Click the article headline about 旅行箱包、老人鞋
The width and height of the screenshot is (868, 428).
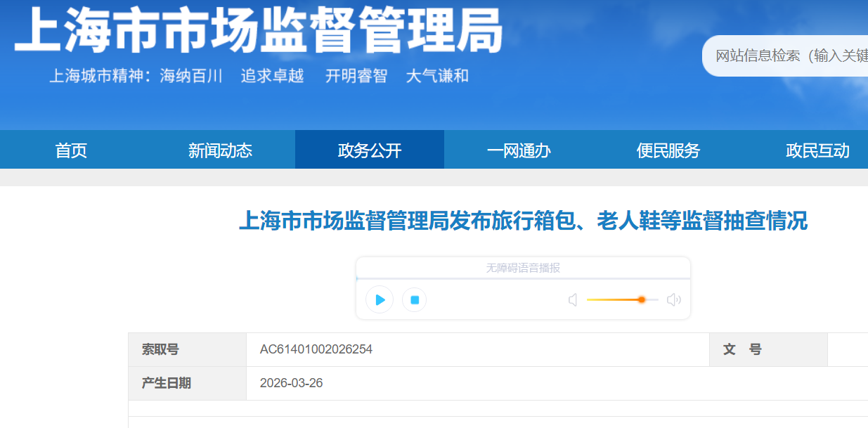[523, 221]
